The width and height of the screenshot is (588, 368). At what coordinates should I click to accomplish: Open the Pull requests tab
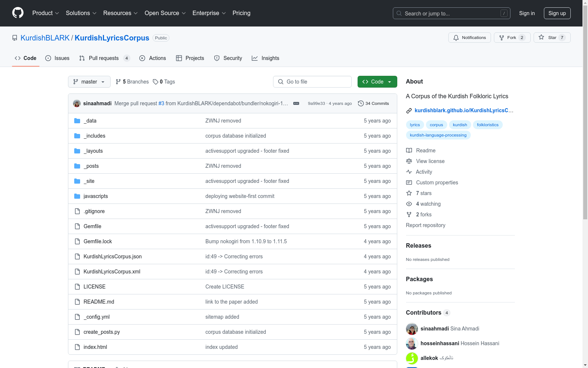(104, 58)
